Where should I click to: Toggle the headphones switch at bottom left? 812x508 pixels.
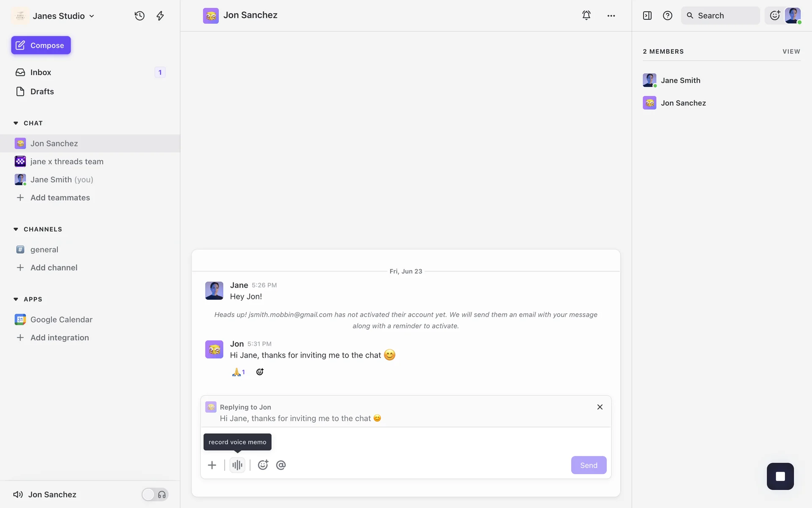[x=155, y=494]
